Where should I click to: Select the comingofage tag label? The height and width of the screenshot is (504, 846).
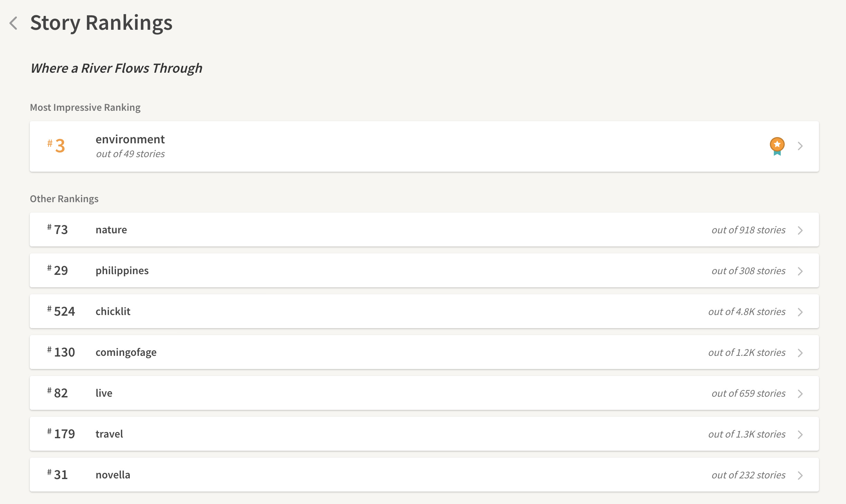(126, 352)
